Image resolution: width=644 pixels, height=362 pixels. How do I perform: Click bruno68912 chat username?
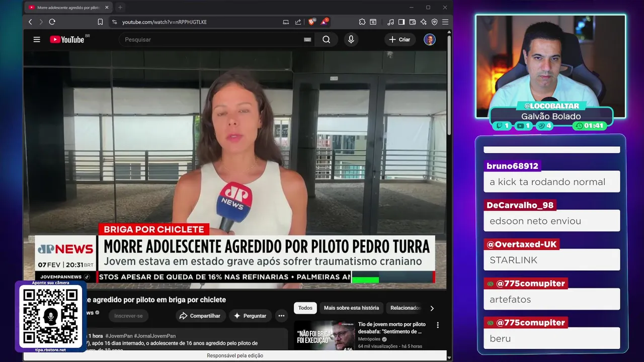point(512,166)
